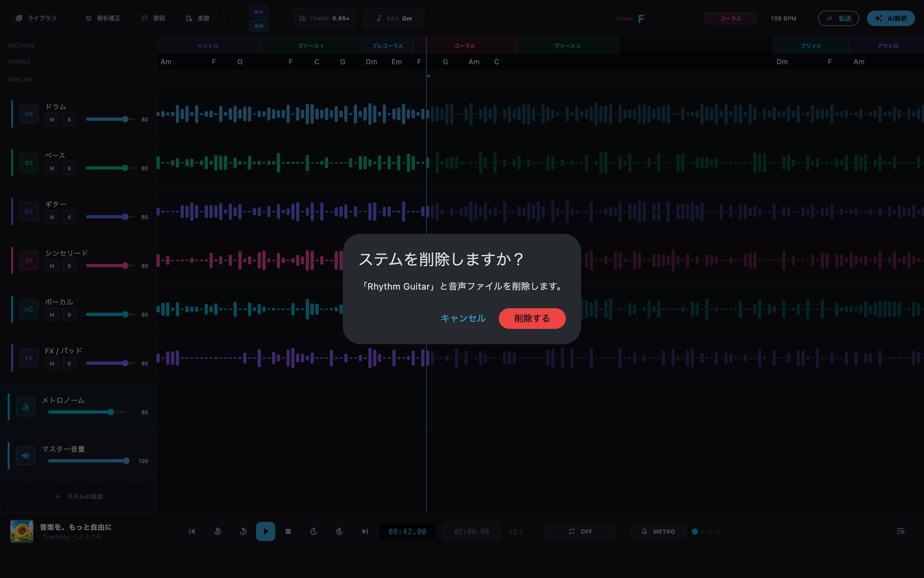Image resolution: width=924 pixels, height=578 pixels.
Task: Open the 解析補正 tab
Action: pos(103,18)
